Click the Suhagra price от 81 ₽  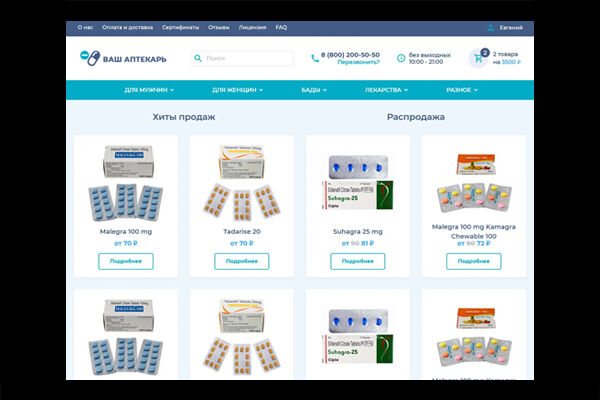click(358, 243)
